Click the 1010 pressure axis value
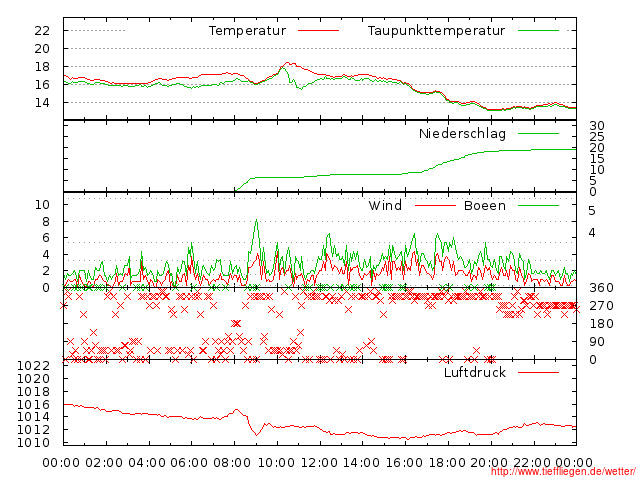 click(x=33, y=442)
